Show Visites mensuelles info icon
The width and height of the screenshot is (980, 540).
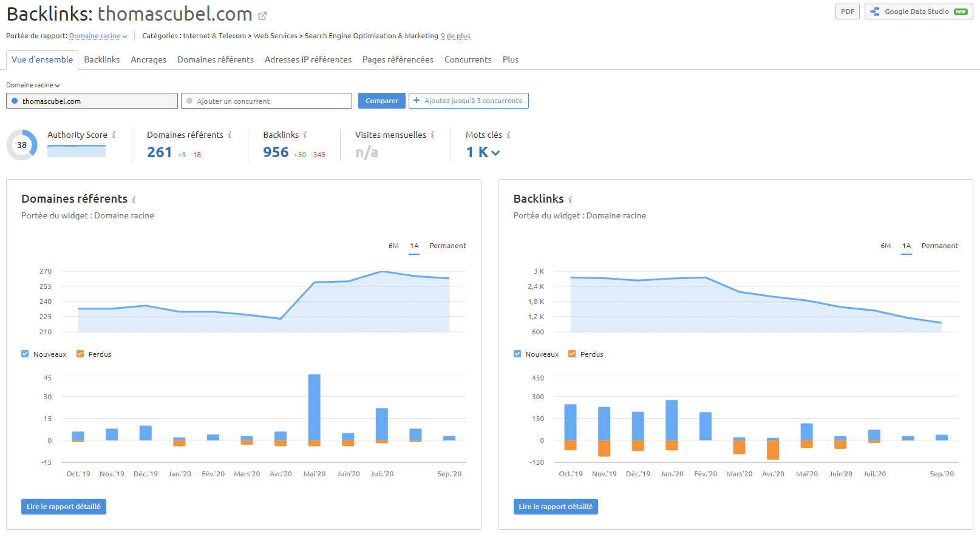432,135
